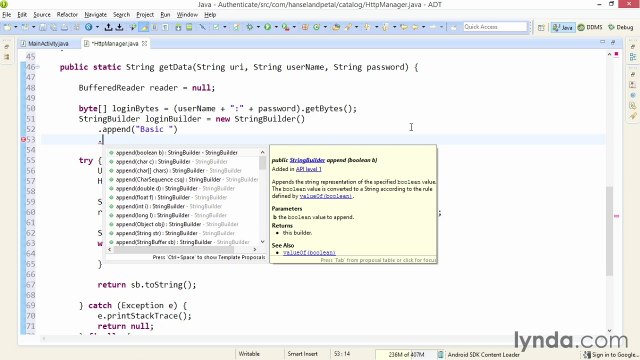Image resolution: width=640 pixels, height=360 pixels.
Task: Click the Print toolbar icon
Action: [x=64, y=27]
